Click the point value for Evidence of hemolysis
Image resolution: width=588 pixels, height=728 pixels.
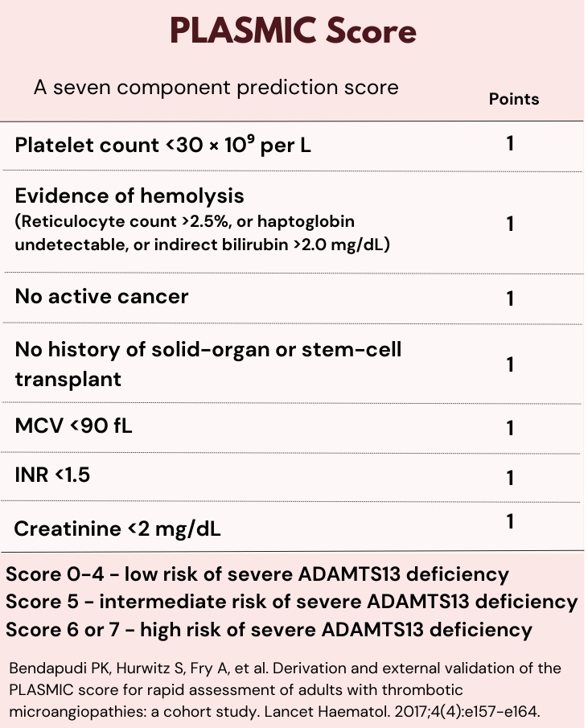pyautogui.click(x=510, y=224)
